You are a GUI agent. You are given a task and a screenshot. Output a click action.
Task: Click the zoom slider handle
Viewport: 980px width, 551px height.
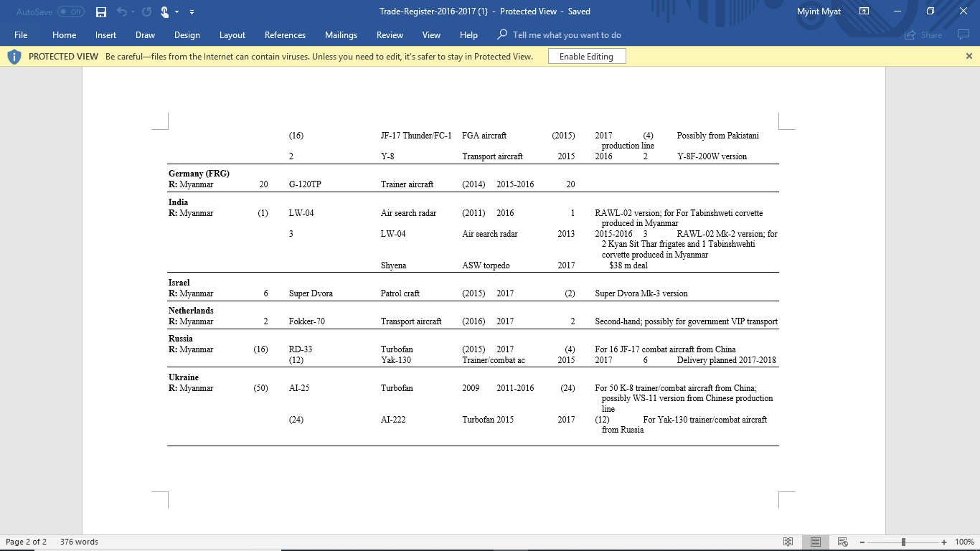tap(903, 542)
